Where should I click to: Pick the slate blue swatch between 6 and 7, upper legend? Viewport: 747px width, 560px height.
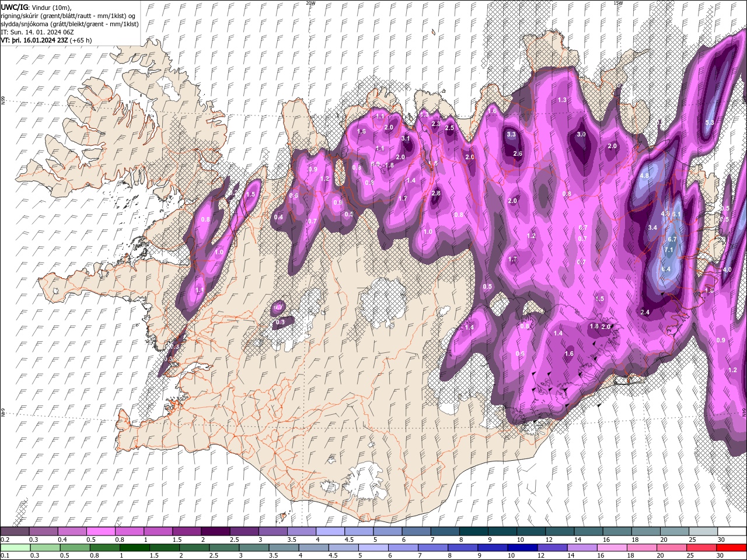coord(417,531)
